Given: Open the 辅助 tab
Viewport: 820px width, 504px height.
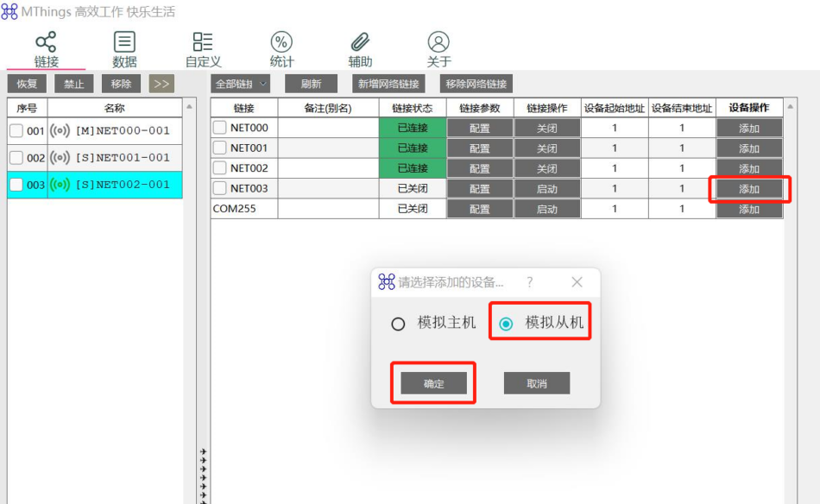Looking at the screenshot, I should click(x=360, y=50).
